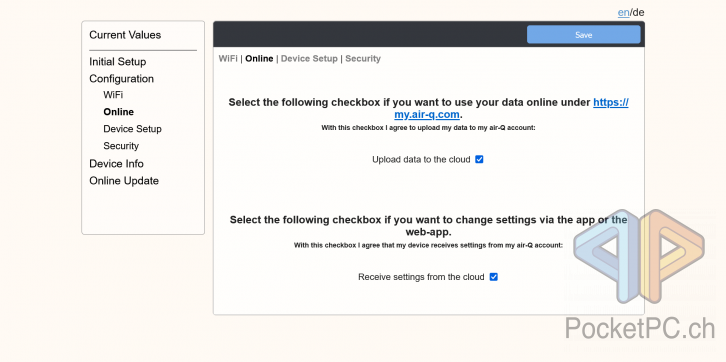Toggle Receive settings from the cloud checkbox
Image resolution: width=726 pixels, height=362 pixels.
click(x=494, y=277)
